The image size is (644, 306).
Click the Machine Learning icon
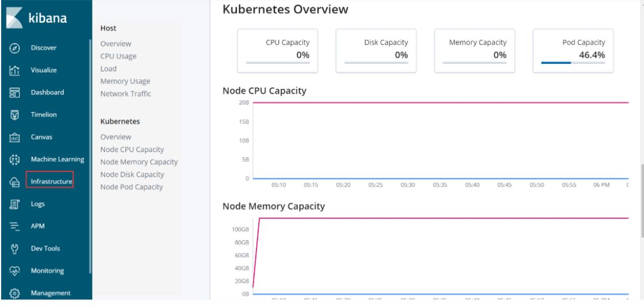14,160
